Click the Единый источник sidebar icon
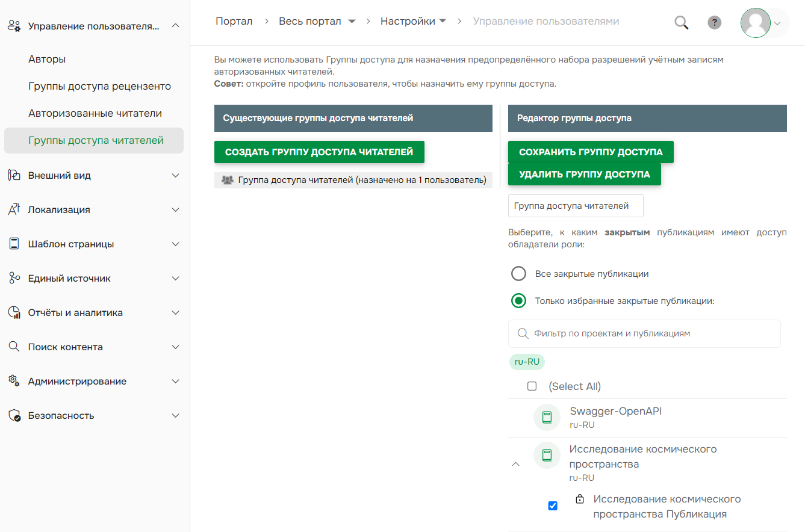 pos(14,277)
